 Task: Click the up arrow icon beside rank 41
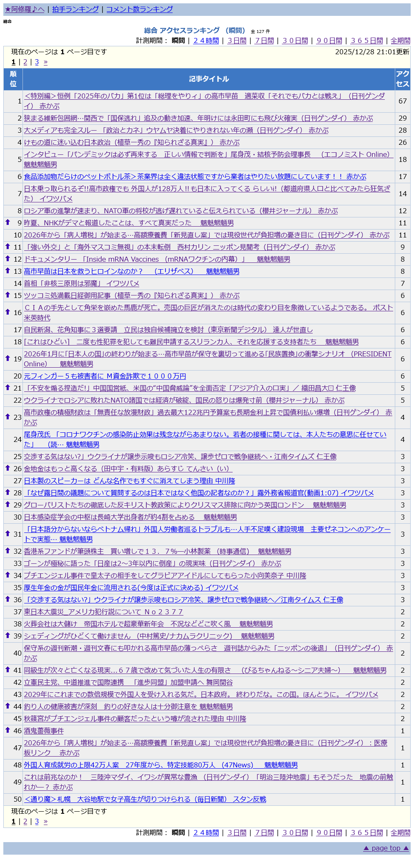point(8,669)
